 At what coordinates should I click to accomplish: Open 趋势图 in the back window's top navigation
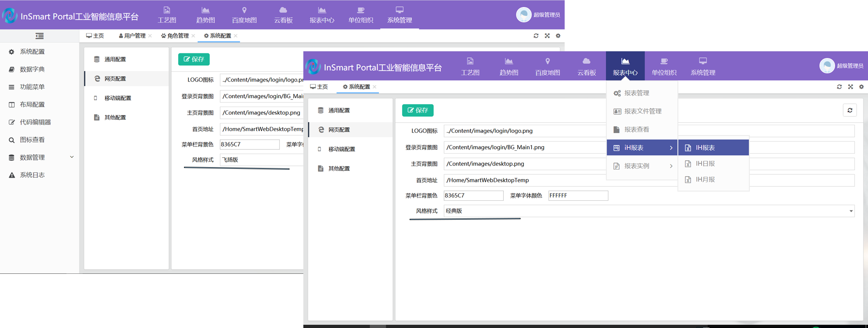[205, 15]
